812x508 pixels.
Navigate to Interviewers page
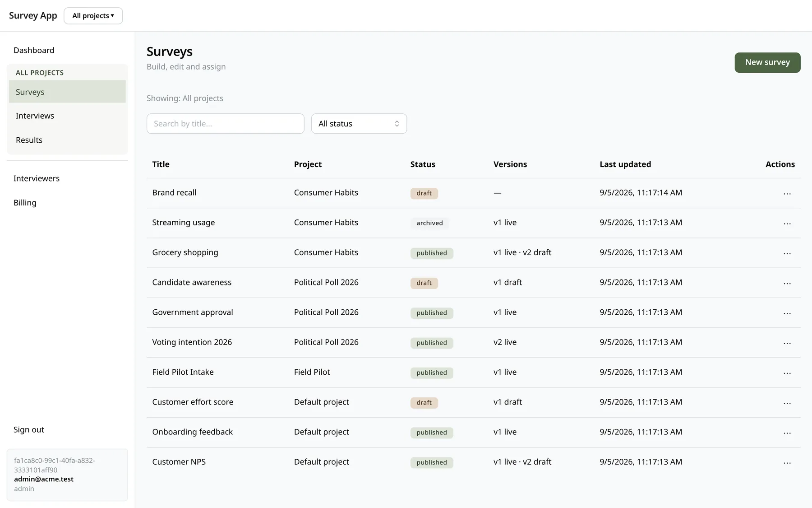point(37,178)
